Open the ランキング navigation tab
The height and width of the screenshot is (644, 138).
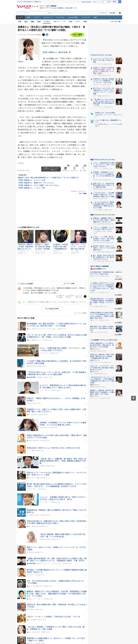pyautogui.click(x=86, y=17)
